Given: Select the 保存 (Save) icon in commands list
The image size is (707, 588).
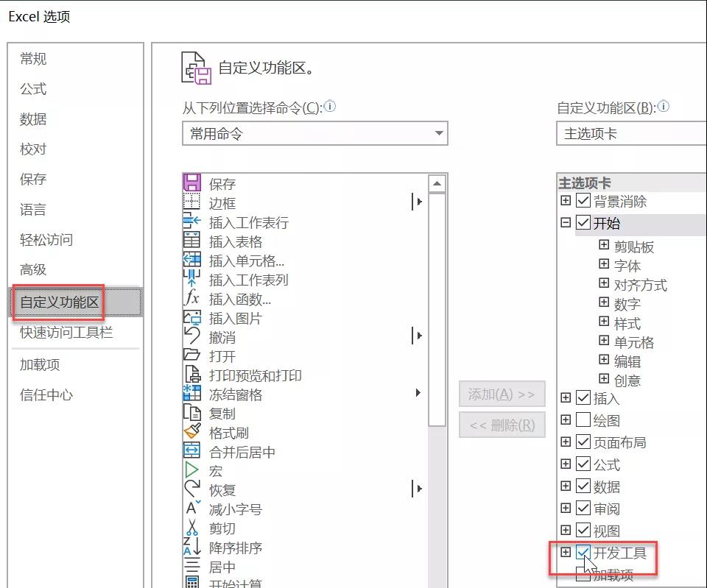Looking at the screenshot, I should click(191, 183).
